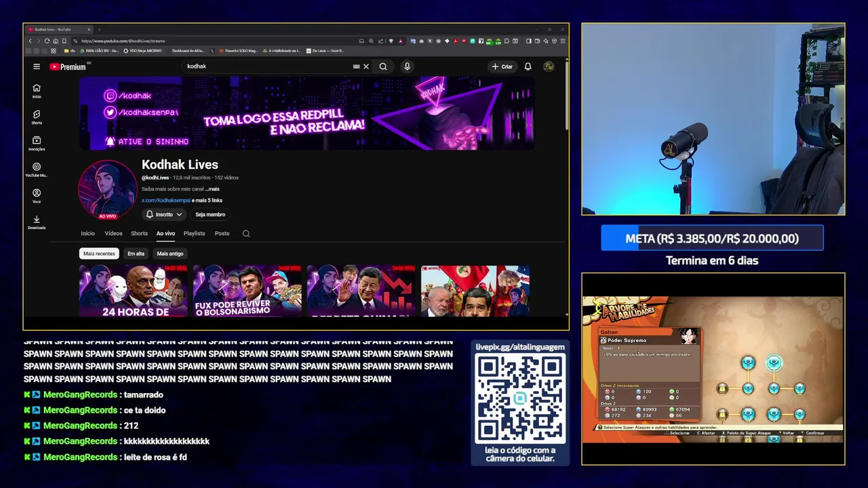Clear the search box with the X

366,66
